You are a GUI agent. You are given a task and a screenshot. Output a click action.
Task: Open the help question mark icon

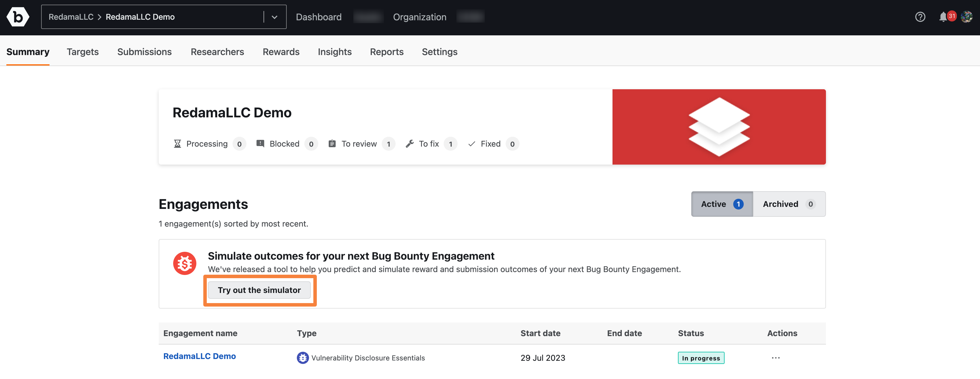[x=920, y=17]
